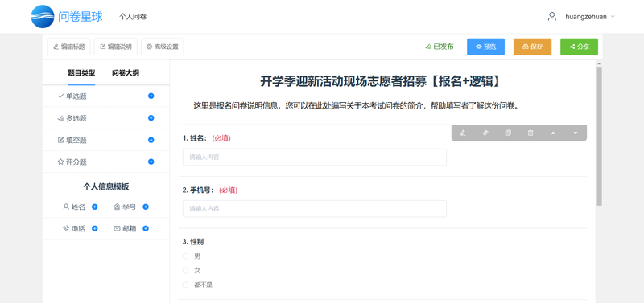
Task: Add a single-choice question with the 单选题 plus icon
Action: pos(151,96)
